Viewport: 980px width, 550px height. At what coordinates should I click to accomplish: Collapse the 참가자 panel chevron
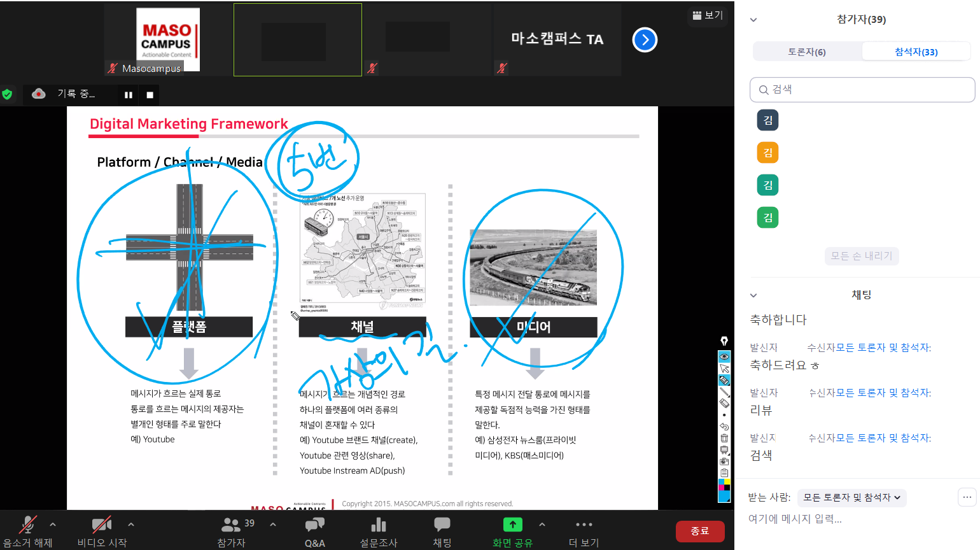(753, 20)
